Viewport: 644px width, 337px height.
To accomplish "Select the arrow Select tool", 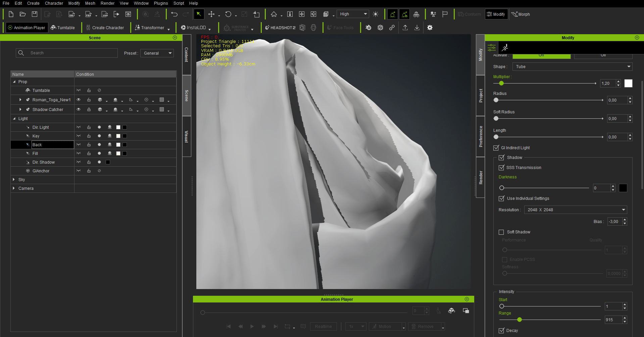I will tap(199, 14).
